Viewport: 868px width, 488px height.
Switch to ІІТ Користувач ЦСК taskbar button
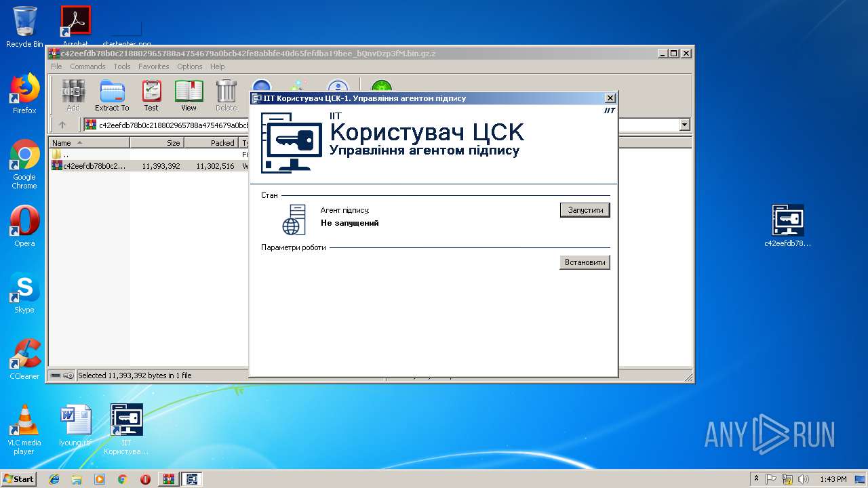click(192, 479)
